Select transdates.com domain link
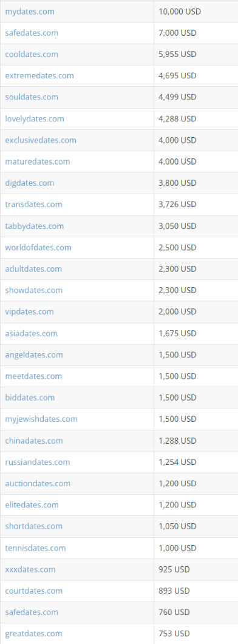Viewport: 238px width, 644px height. click(34, 204)
